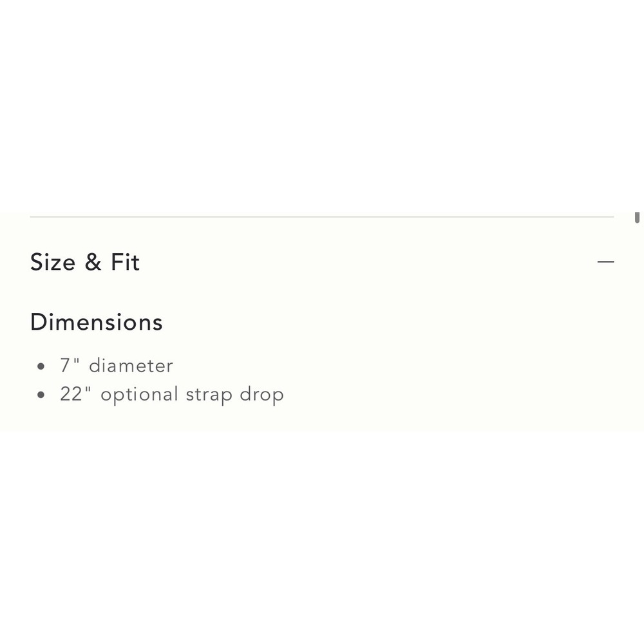Click the word "Size" in header
644x644 pixels.
pos(53,262)
